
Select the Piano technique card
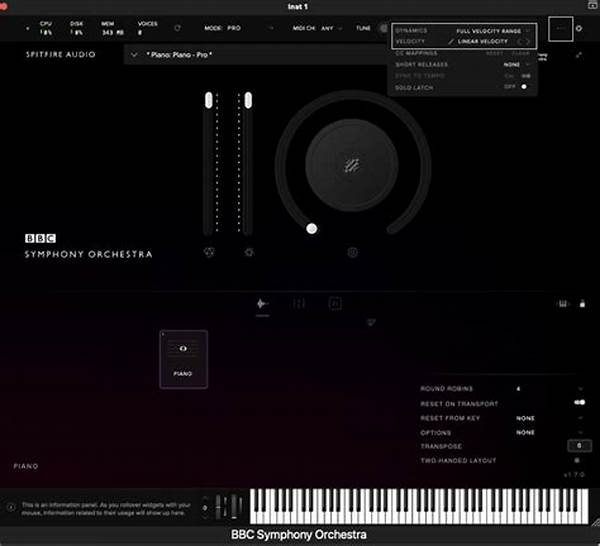pos(184,359)
